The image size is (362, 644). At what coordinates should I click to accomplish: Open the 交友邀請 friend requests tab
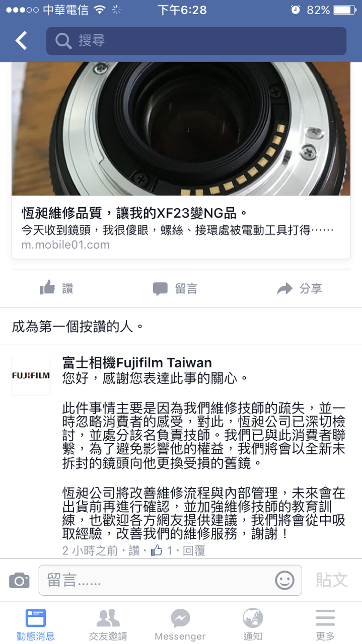(108, 624)
